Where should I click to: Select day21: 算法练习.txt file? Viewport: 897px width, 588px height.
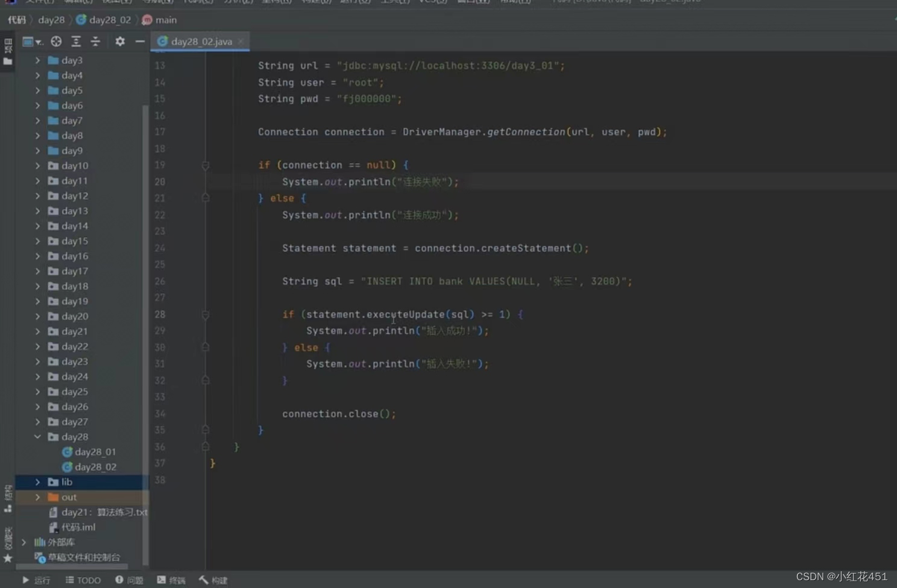[x=98, y=512]
